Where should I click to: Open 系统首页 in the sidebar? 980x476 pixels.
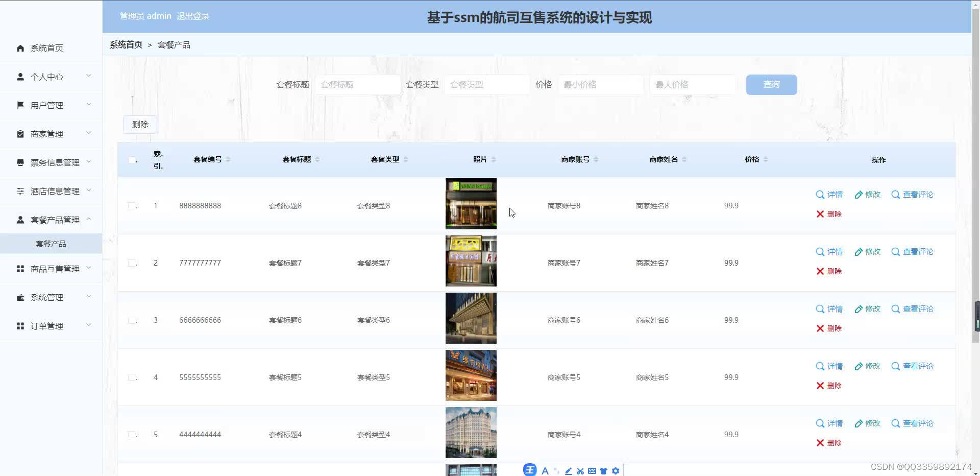pos(51,48)
